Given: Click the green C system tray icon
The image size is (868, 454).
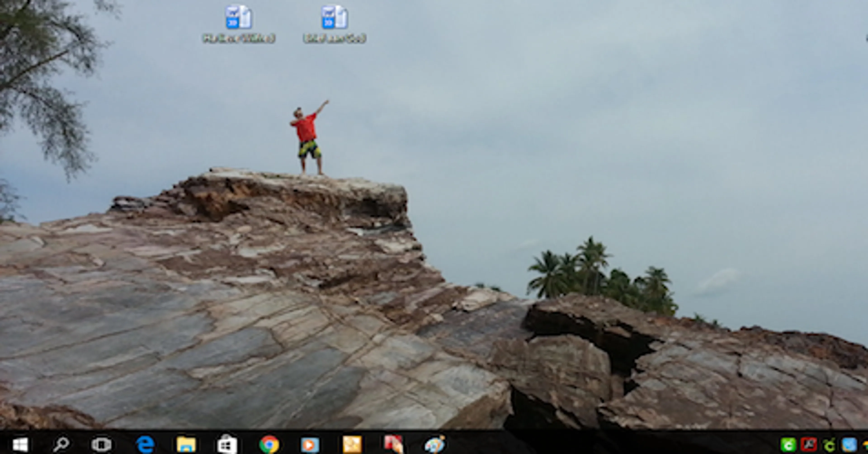Looking at the screenshot, I should pyautogui.click(x=788, y=445).
